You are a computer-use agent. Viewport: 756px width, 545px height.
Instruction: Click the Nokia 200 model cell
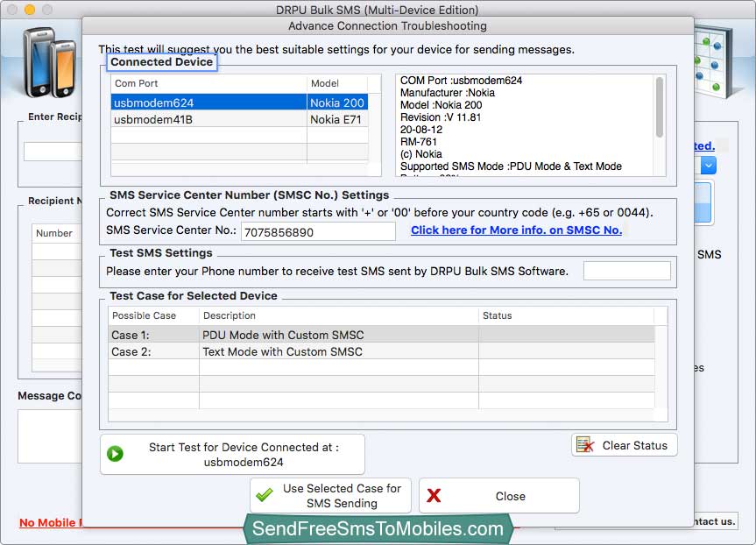pyautogui.click(x=337, y=103)
